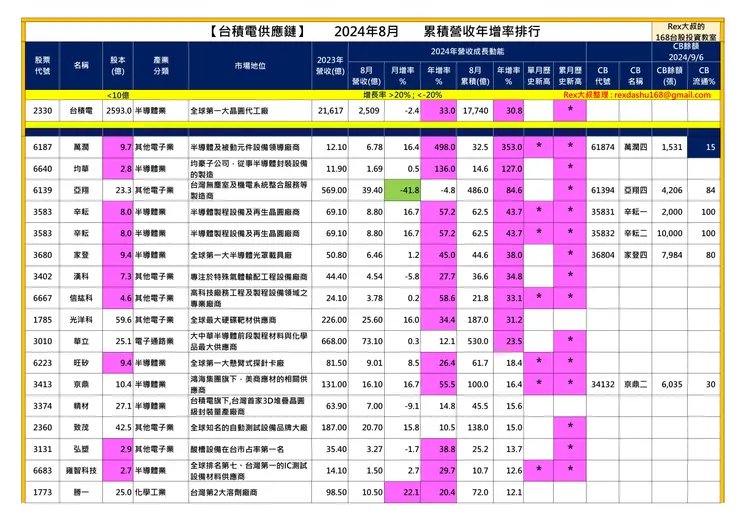Screen dimensions: 740x523
Task: Click CB code 34132
Action: point(603,385)
